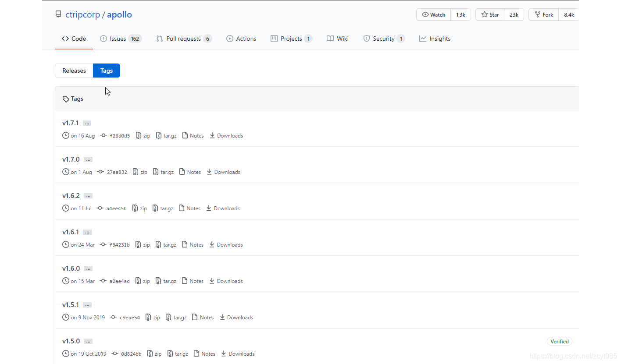Screen dimensions: 621x364
Task: Open tag v1.6.1
Action: (x=70, y=232)
